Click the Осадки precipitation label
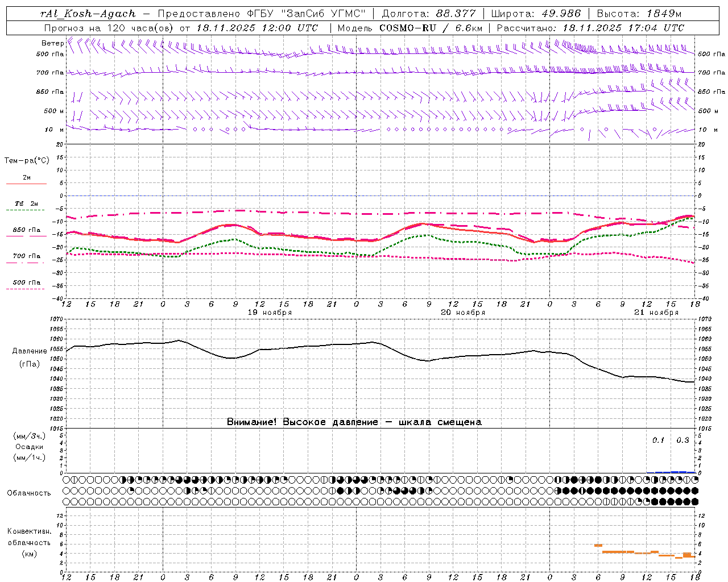Image resolution: width=728 pixels, height=582 pixels. [x=30, y=447]
